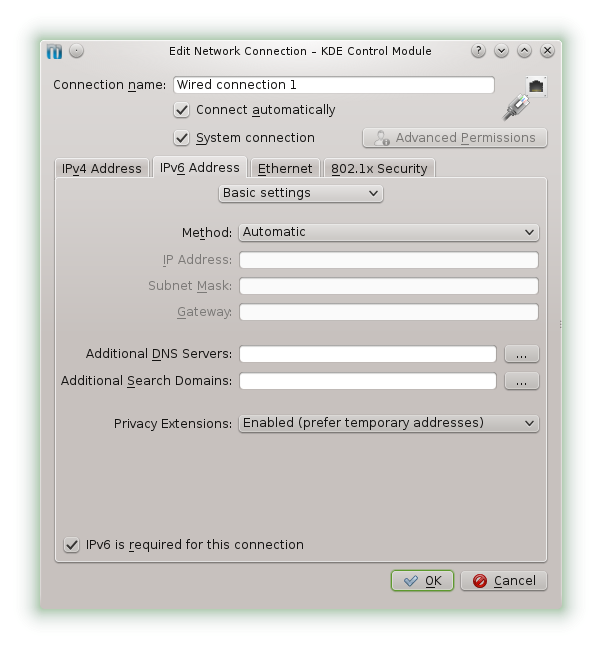Screen dimensions: 602x649
Task: Select the IPv6 Address tab
Action: [x=200, y=168]
